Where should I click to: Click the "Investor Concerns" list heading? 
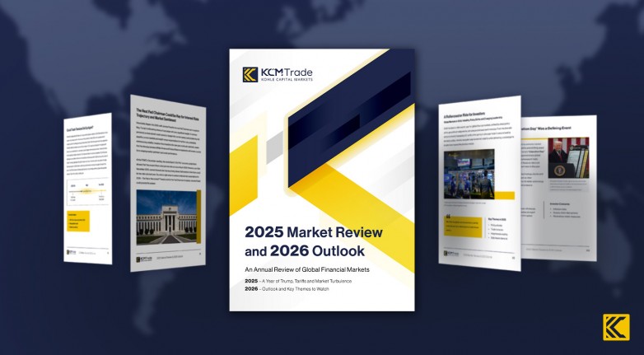[560, 204]
